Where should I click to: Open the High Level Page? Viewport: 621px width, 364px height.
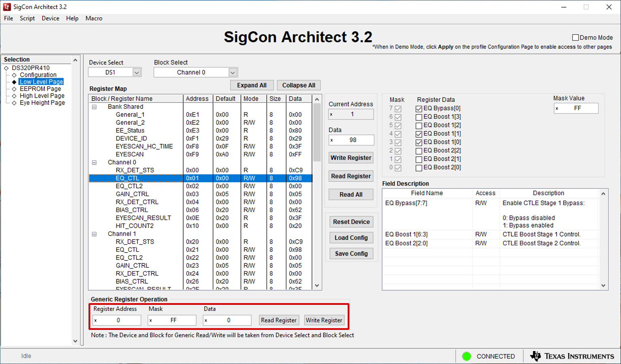tap(42, 95)
